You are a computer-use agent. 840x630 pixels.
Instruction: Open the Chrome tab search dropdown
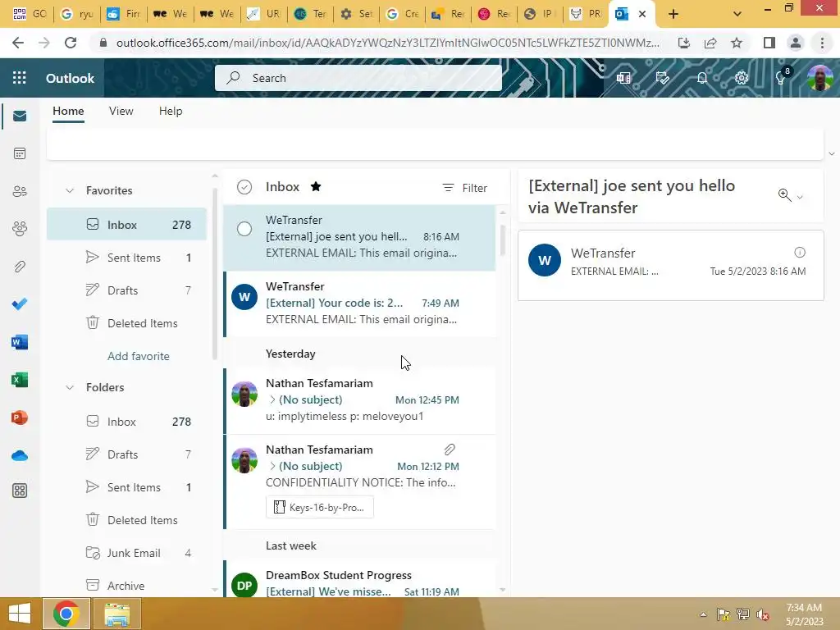[x=737, y=14]
